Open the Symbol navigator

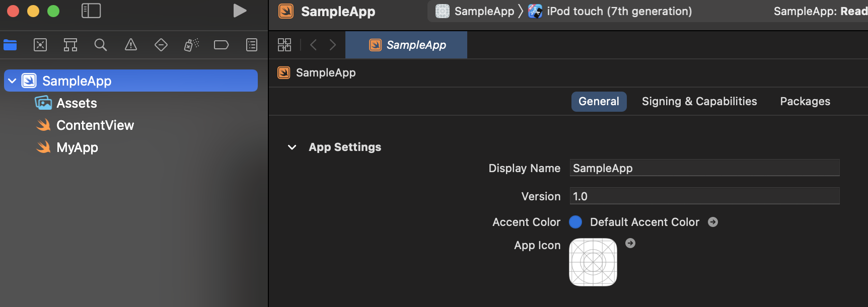coord(70,45)
